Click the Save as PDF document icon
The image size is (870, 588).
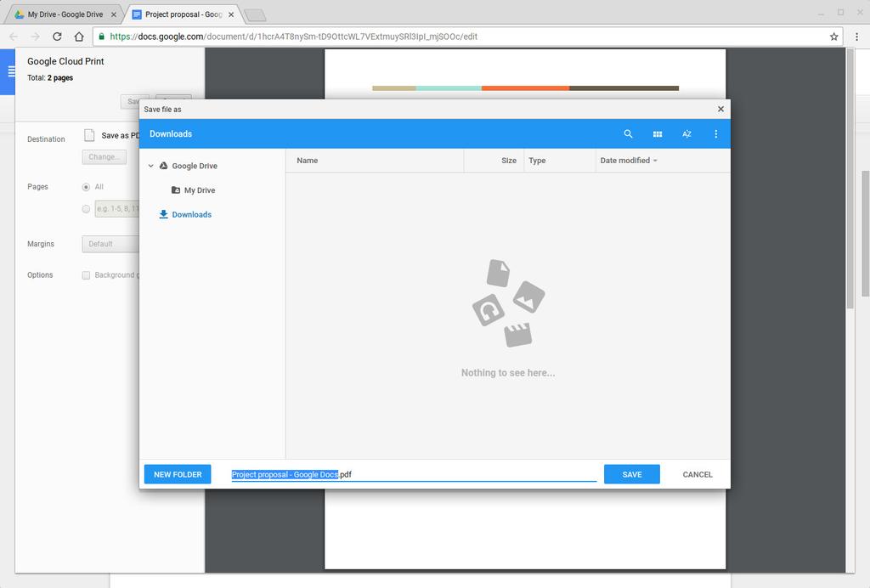click(89, 135)
